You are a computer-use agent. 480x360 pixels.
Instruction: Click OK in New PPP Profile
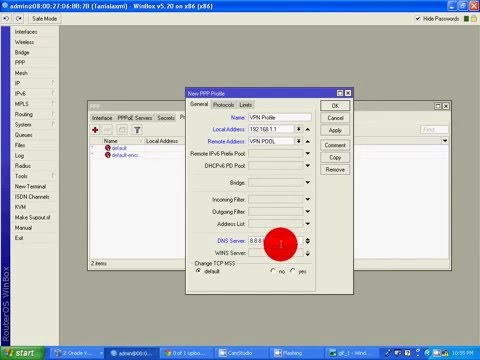(x=335, y=106)
